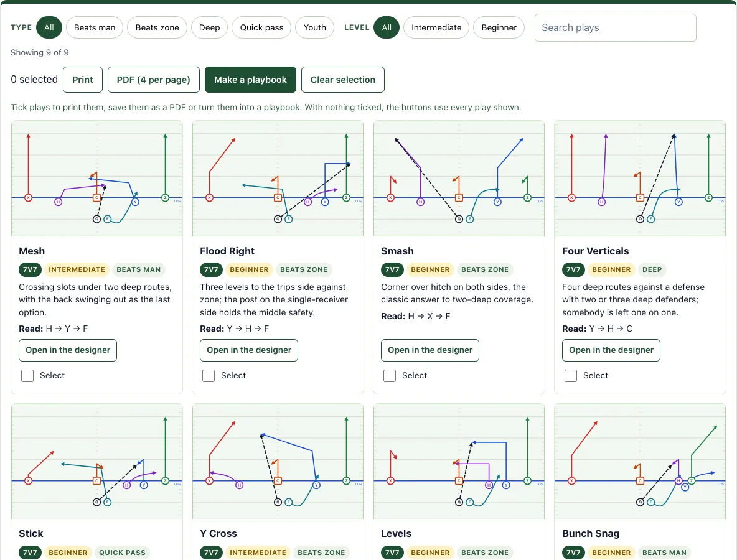
Task: Click "Read: H → X → F" on Smash
Action: tap(416, 317)
